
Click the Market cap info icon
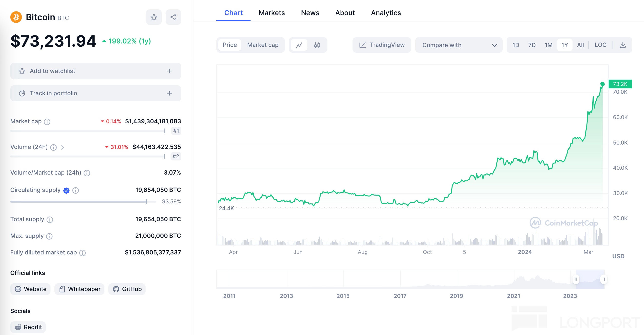click(x=47, y=122)
